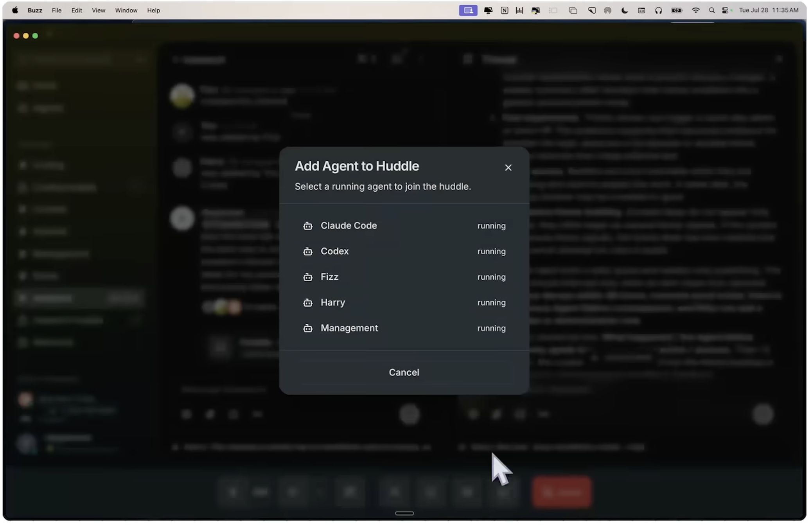
Task: Click the black display menu bar icon
Action: [x=488, y=11]
